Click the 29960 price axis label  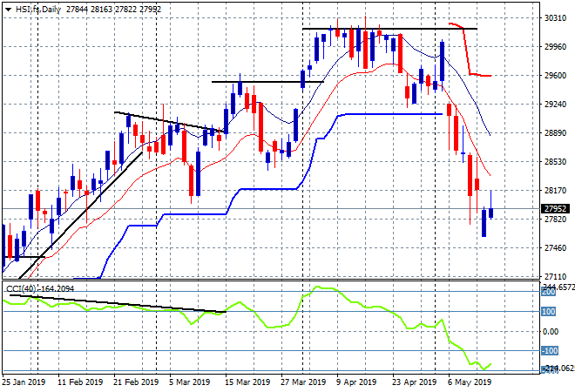click(555, 46)
